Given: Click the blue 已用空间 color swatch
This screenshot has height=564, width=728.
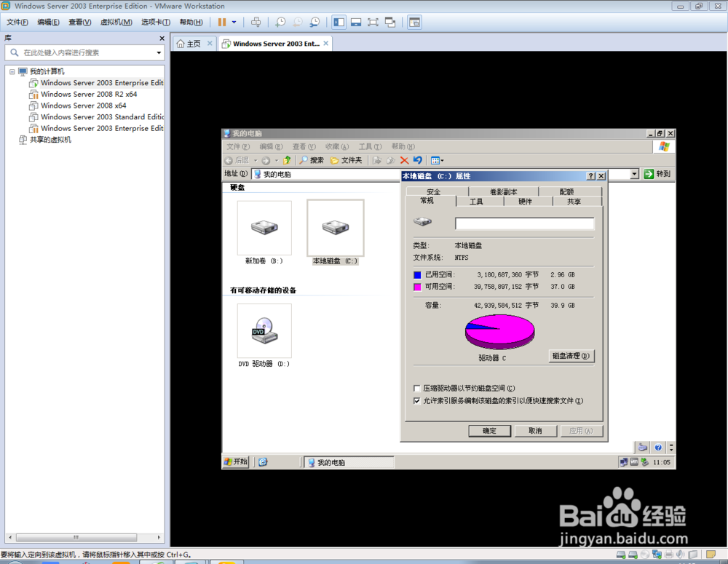Looking at the screenshot, I should click(417, 275).
